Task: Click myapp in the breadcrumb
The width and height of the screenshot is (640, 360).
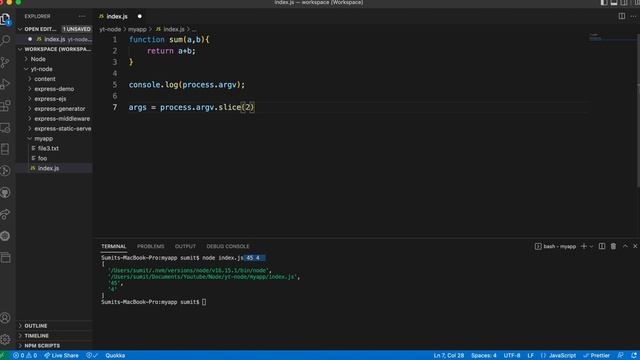Action: coord(137,29)
